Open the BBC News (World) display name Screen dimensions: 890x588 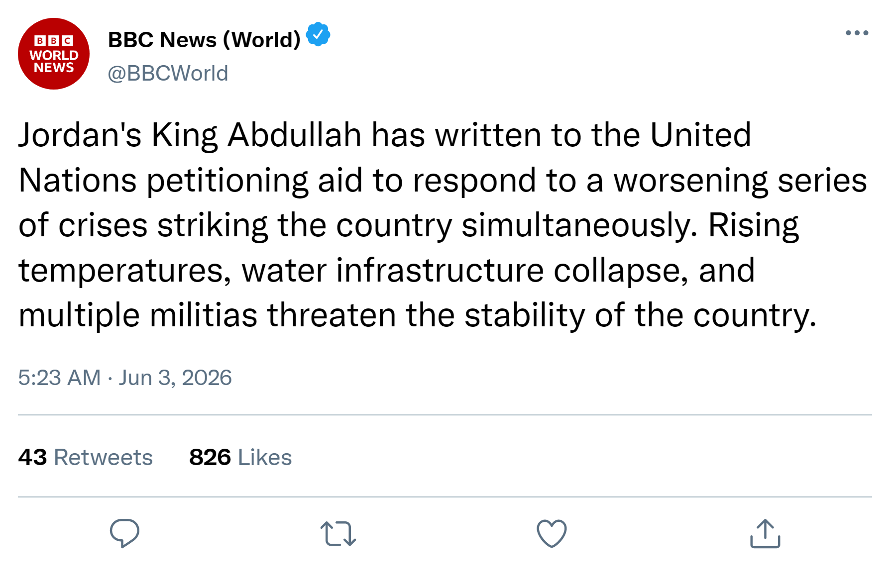pyautogui.click(x=204, y=40)
